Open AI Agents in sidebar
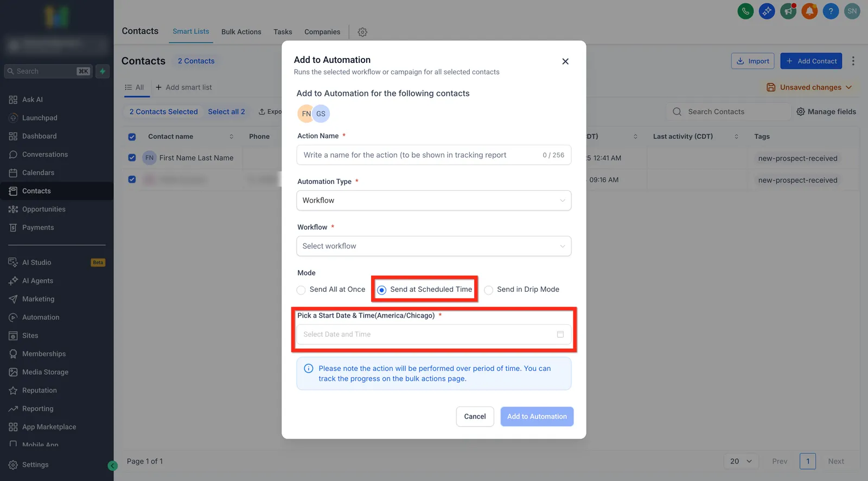 point(37,281)
